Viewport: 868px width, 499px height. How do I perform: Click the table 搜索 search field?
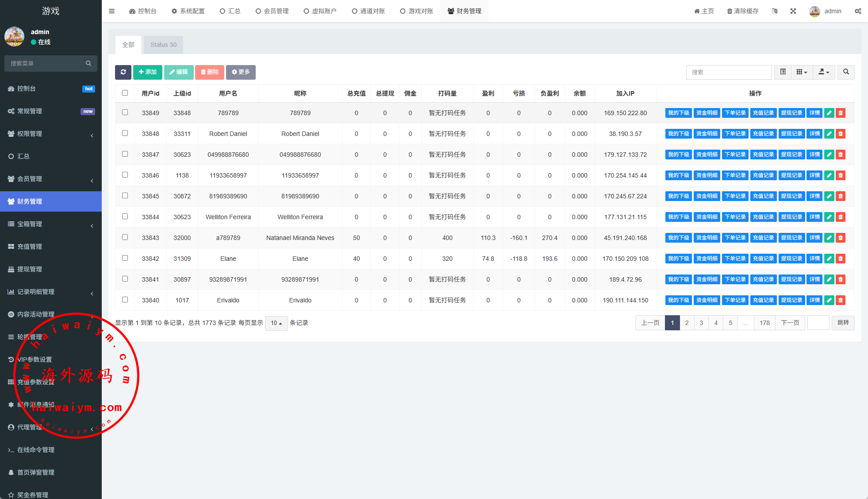(729, 72)
